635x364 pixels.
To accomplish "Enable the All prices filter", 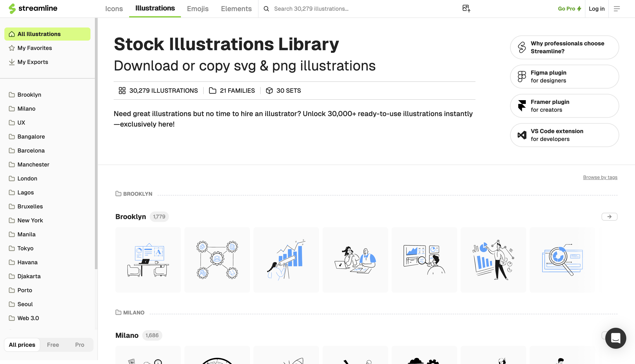I will coord(22,345).
